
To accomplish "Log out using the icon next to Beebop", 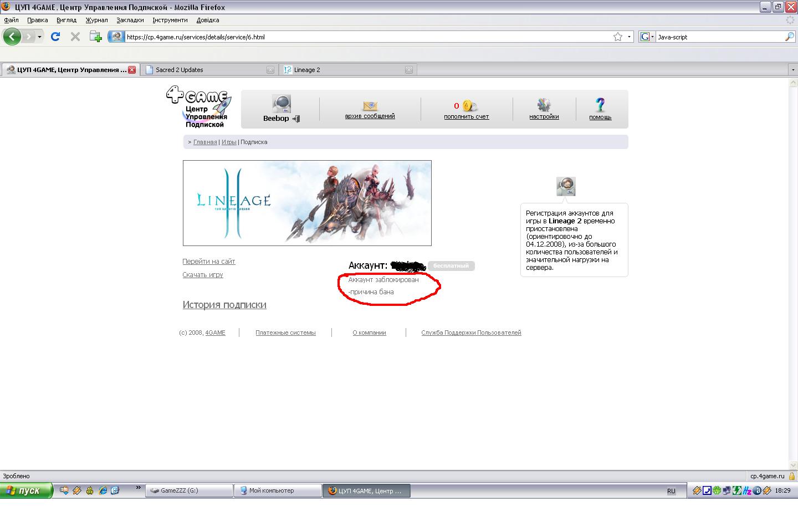I will coord(296,119).
